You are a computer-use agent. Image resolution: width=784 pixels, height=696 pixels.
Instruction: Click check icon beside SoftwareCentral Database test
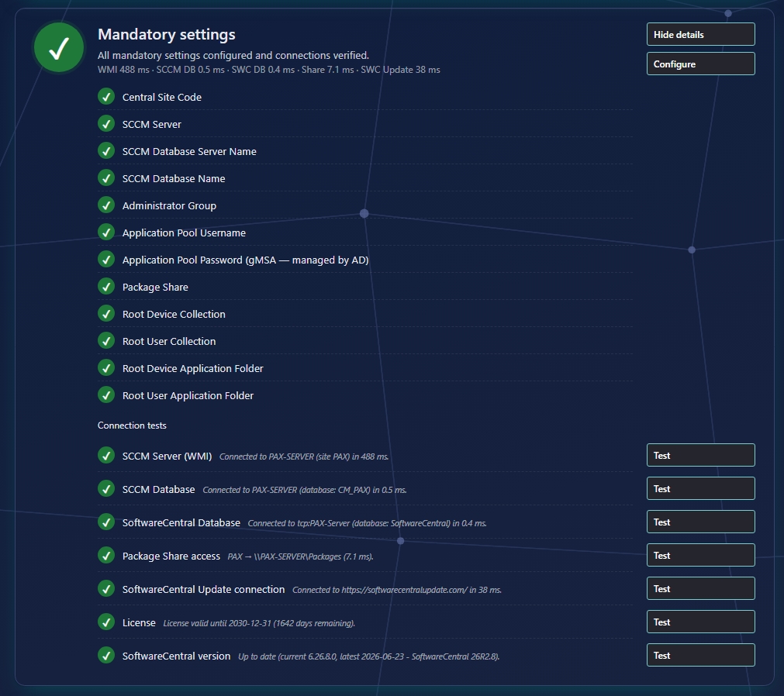pos(106,522)
